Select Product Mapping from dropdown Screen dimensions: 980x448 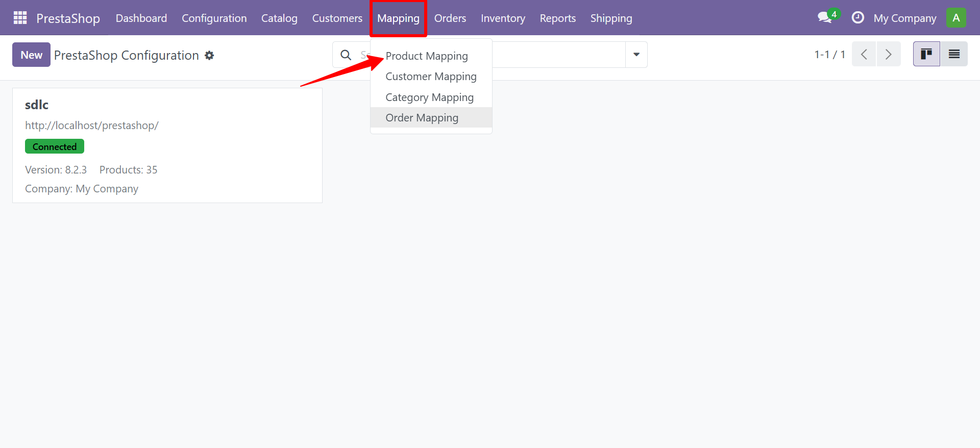tap(431, 56)
